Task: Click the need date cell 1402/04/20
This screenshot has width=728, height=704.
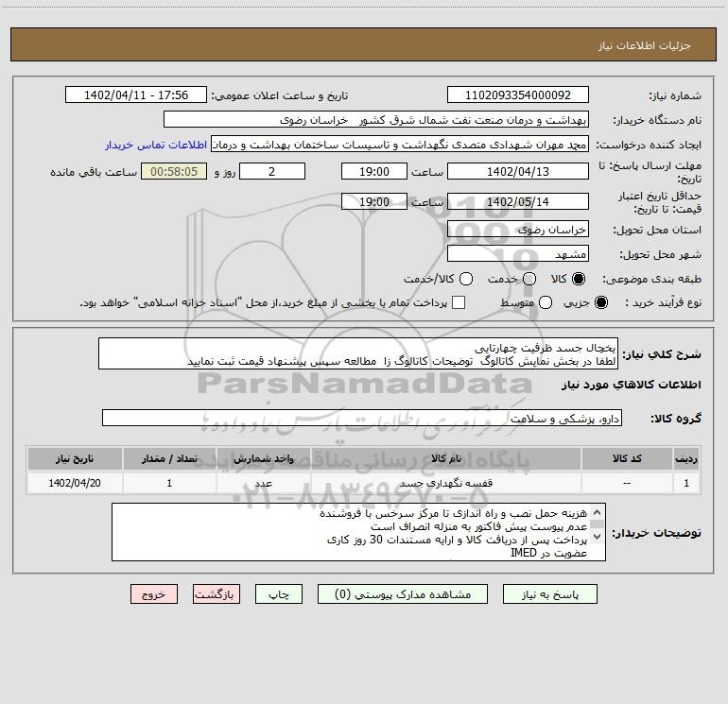Action: (75, 483)
